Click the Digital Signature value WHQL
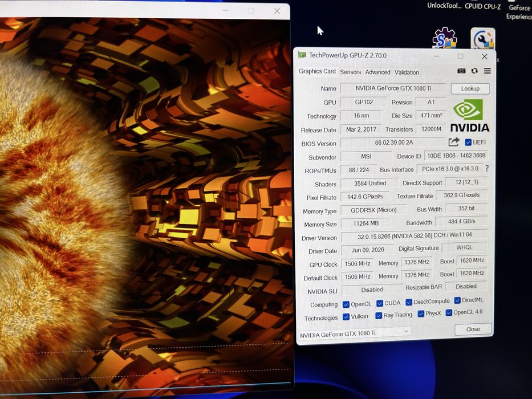Screen dimensions: 532x399 [x=464, y=247]
